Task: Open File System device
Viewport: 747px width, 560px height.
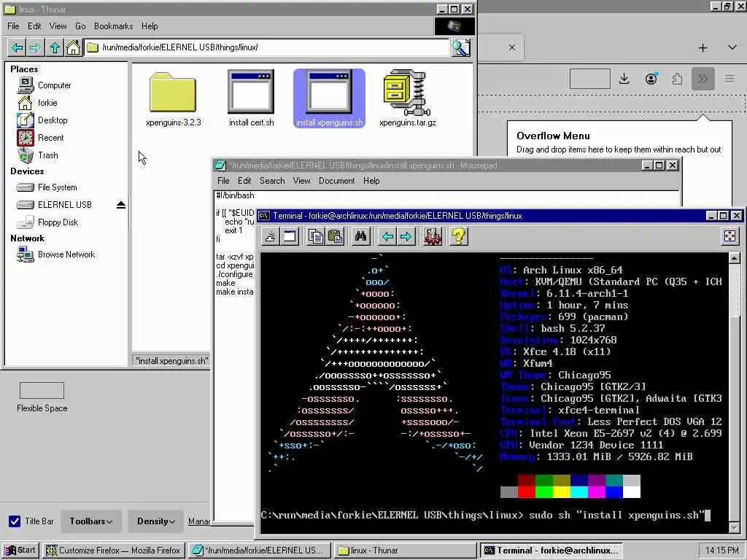Action: pos(47,187)
